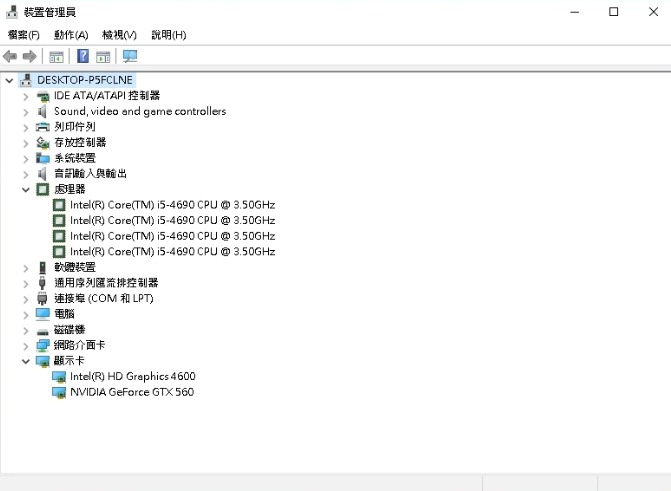Click the 存放控制器 storage icon

click(x=43, y=143)
